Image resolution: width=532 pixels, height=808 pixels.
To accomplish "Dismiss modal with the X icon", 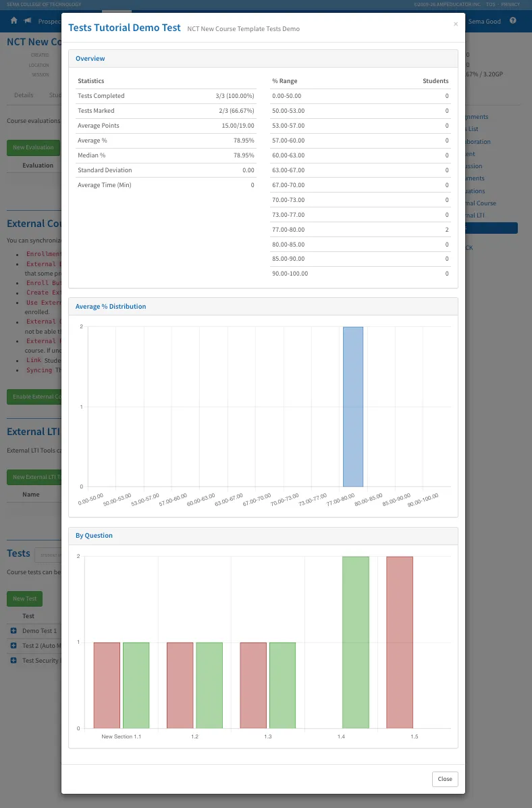I will click(x=456, y=24).
